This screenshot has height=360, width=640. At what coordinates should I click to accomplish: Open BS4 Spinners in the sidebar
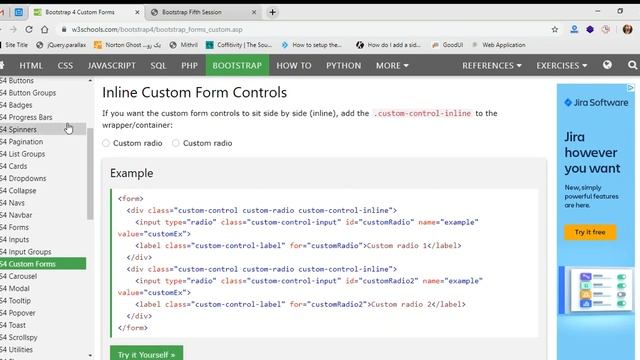[x=43, y=129]
